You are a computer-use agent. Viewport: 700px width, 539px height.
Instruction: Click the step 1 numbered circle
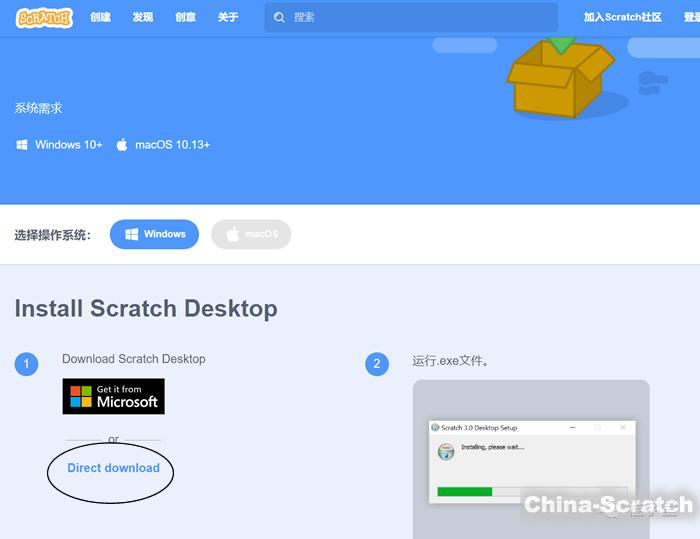coord(26,364)
